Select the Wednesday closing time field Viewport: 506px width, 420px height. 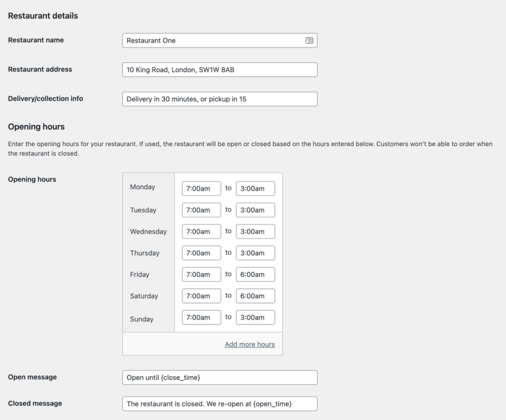255,231
